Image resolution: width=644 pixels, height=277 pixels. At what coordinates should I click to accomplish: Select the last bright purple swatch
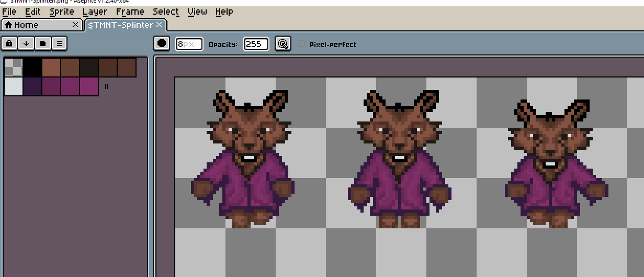(89, 86)
